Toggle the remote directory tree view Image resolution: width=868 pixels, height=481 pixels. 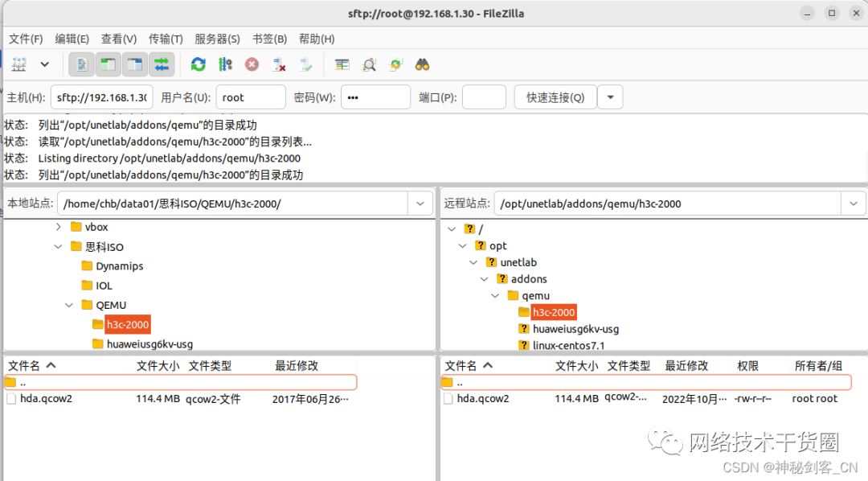(x=133, y=64)
